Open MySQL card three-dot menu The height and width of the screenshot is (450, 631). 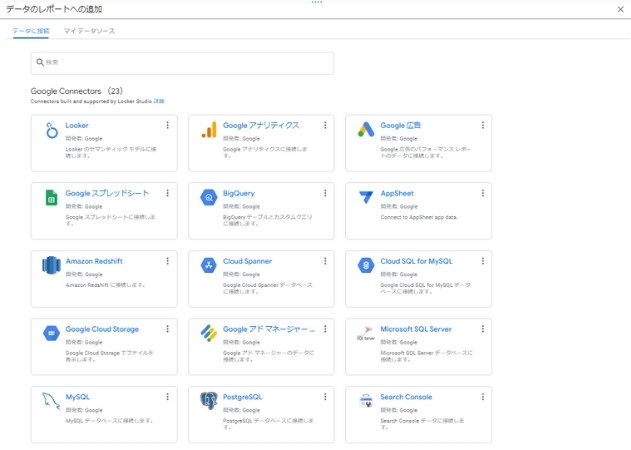point(167,397)
